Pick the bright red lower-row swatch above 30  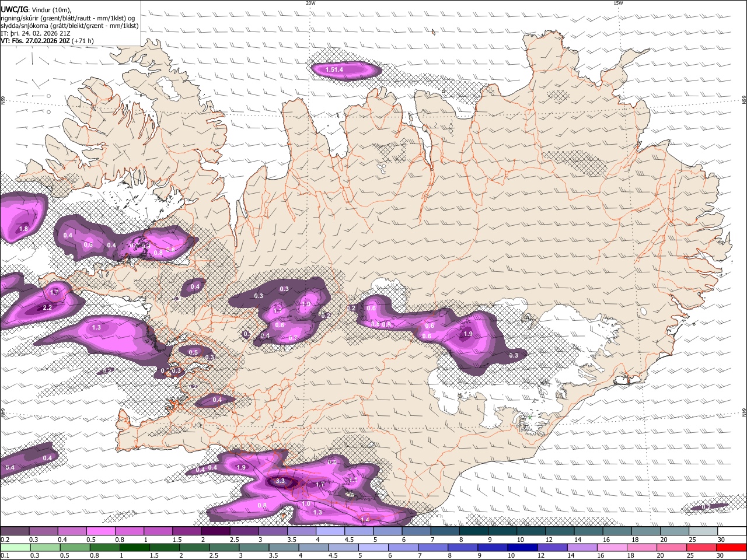click(731, 547)
